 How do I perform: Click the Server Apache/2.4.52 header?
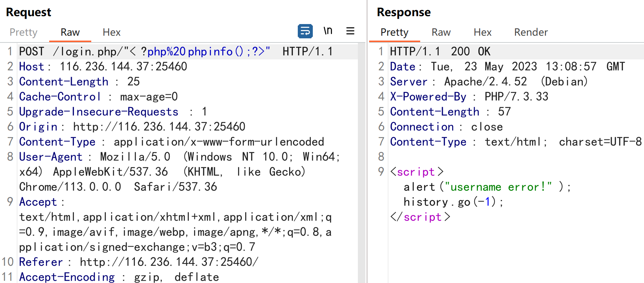[489, 82]
